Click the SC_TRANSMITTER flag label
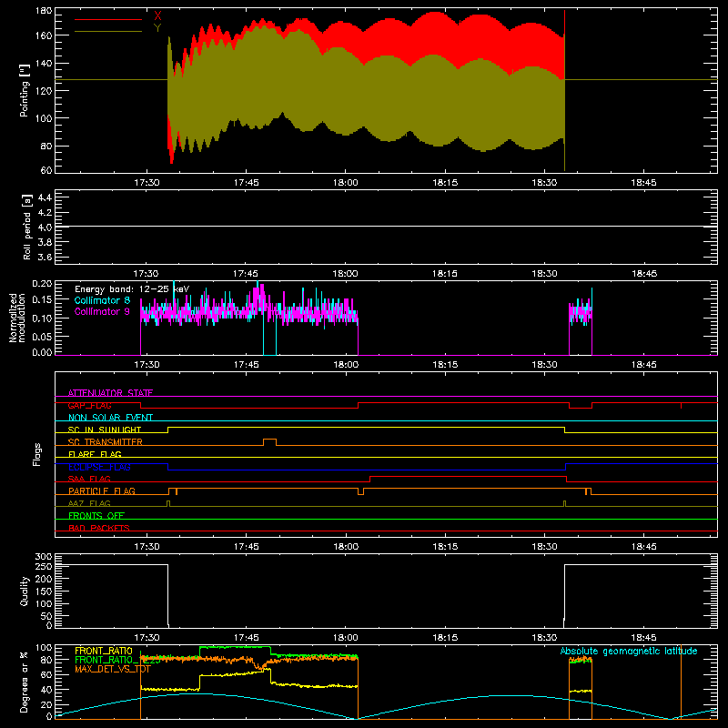Screen dimensions: 728x728 pos(106,442)
